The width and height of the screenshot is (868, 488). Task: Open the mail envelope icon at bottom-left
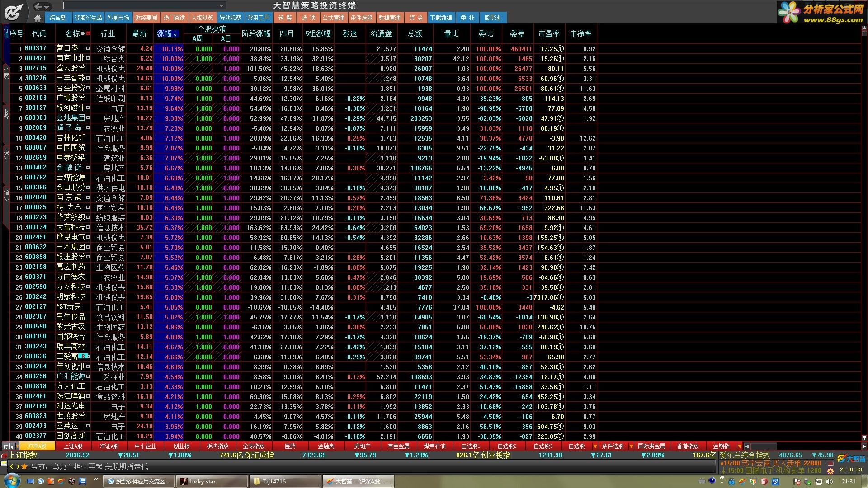(x=4, y=464)
